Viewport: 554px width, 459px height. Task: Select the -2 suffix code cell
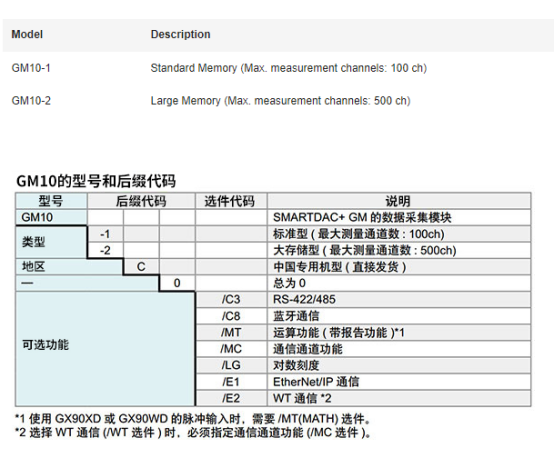[x=105, y=251]
